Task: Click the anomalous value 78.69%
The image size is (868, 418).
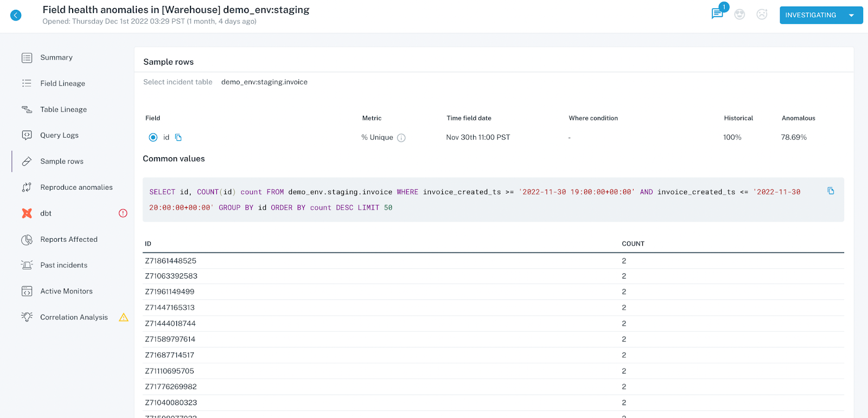Action: [x=794, y=138]
